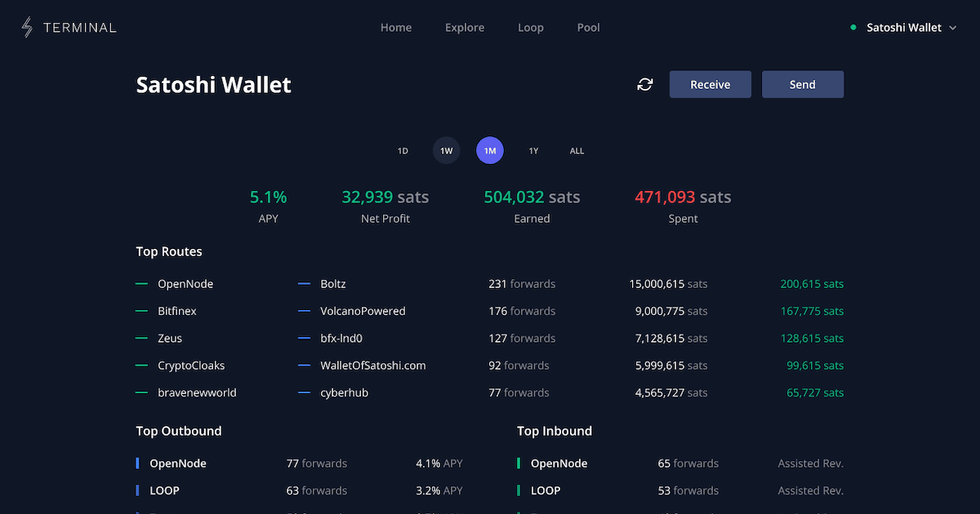
Task: Select the 1M time range
Action: tap(490, 151)
